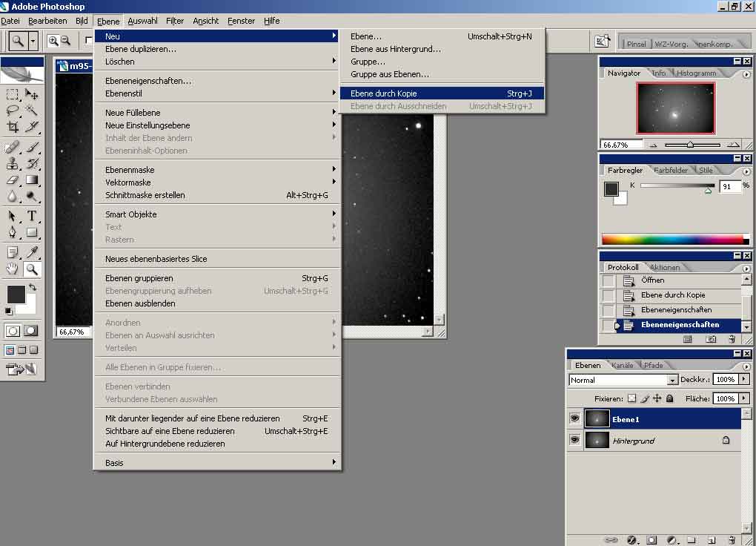Reset default foreground and background colors

(x=8, y=311)
